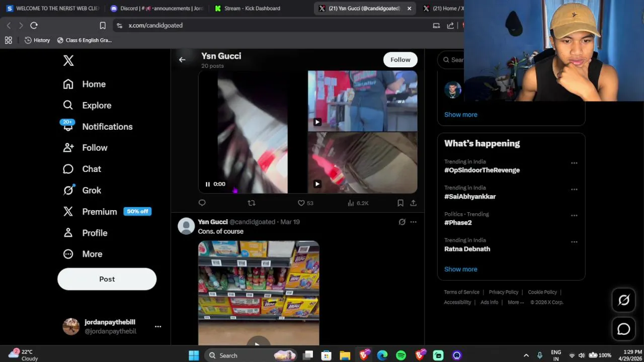The height and width of the screenshot is (362, 644).
Task: Reply to the video post
Action: pyautogui.click(x=202, y=203)
